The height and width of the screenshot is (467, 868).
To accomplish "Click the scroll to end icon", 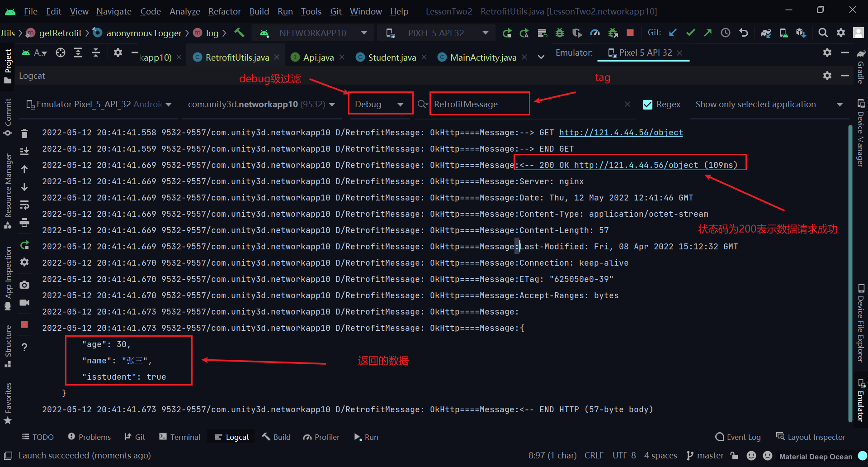I will click(24, 151).
